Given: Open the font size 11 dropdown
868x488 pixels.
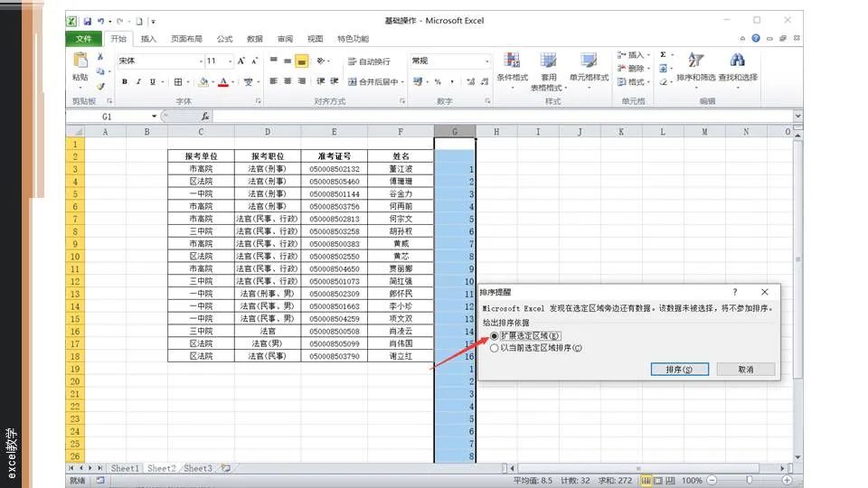Looking at the screenshot, I should pyautogui.click(x=230, y=61).
